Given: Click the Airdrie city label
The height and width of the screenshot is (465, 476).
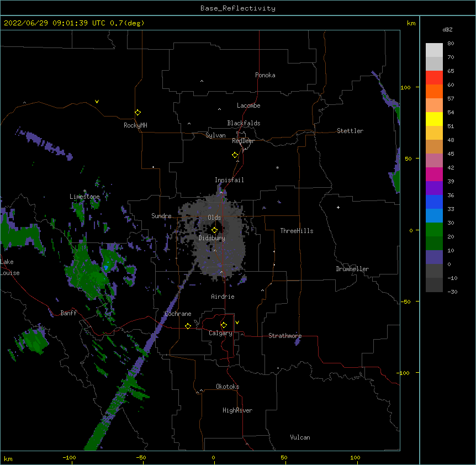Looking at the screenshot, I should [223, 297].
